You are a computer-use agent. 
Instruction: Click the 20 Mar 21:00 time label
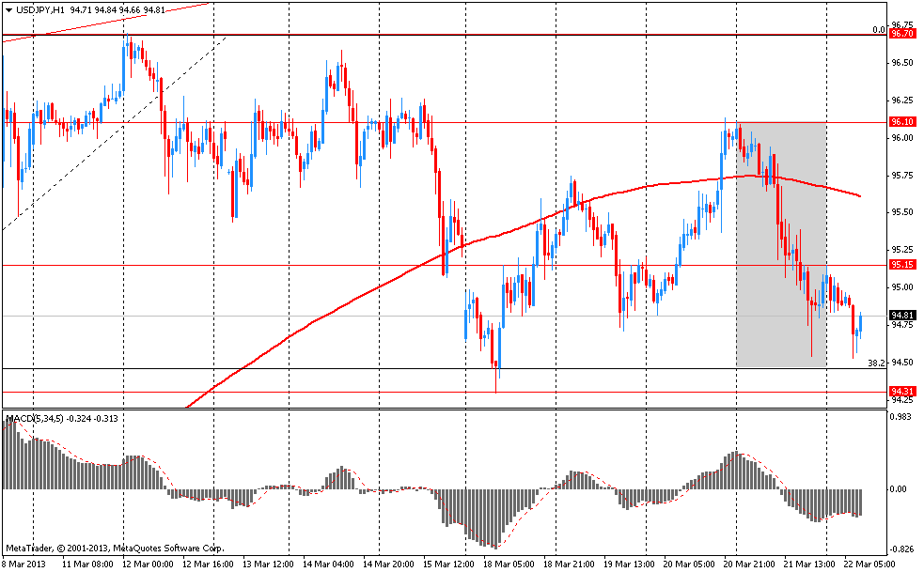tap(748, 564)
